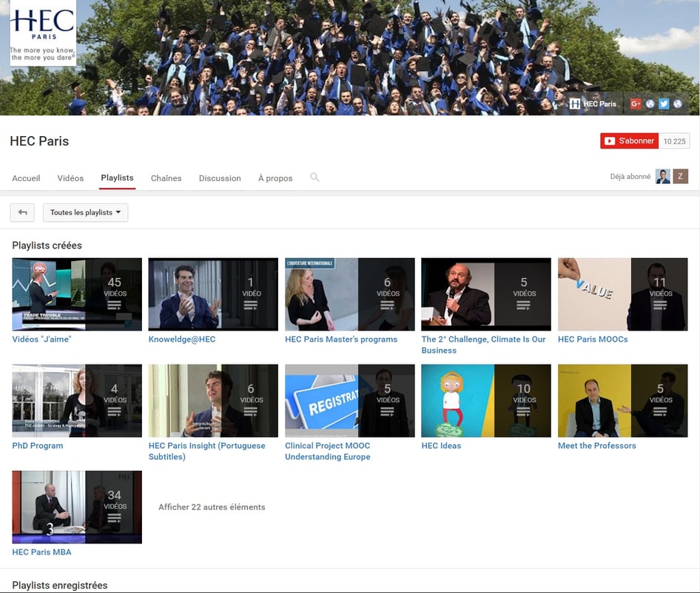This screenshot has height=593, width=700.
Task: Open the Knoweldge@HEC playlist thumbnail
Action: coord(213,294)
